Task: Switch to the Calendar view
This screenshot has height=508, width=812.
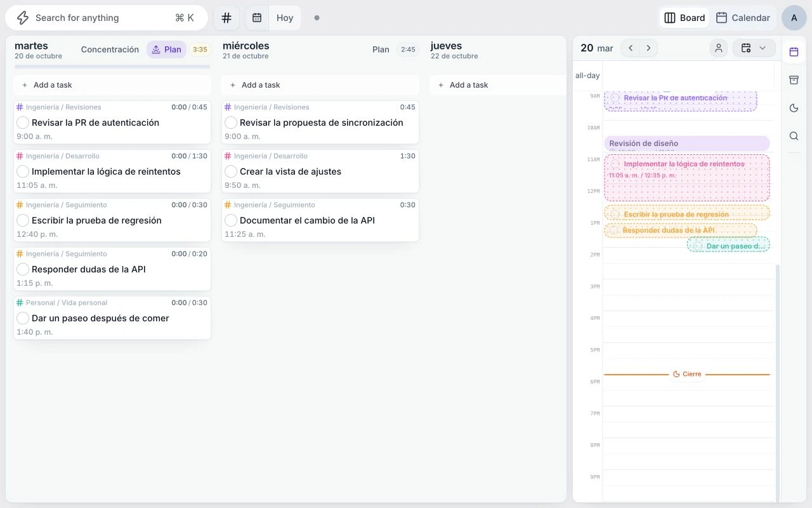Action: pos(743,18)
